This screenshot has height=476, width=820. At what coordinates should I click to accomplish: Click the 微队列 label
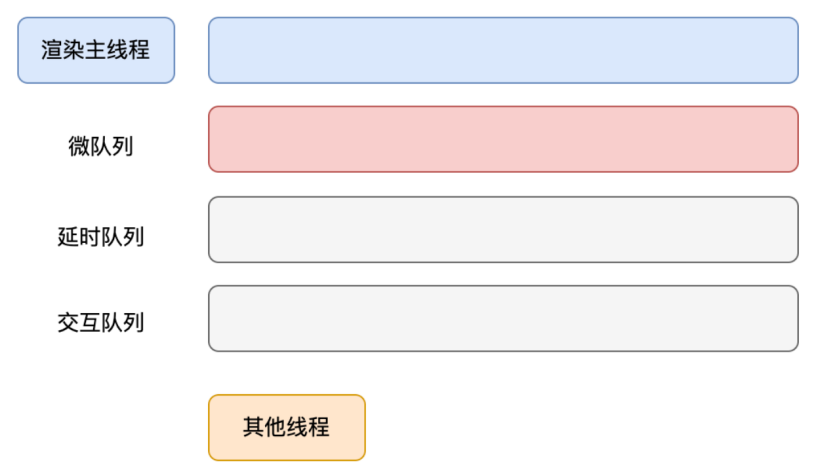[x=101, y=147]
